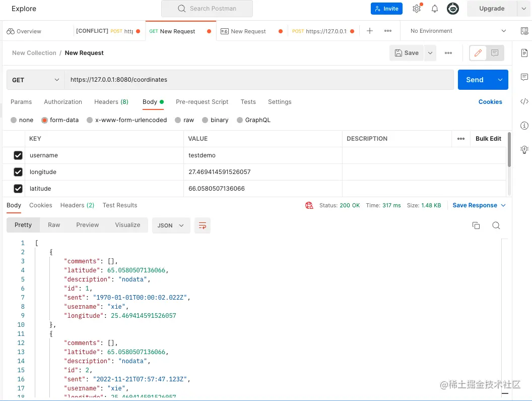Uncheck the username row checkbox
The width and height of the screenshot is (532, 401).
(x=18, y=155)
